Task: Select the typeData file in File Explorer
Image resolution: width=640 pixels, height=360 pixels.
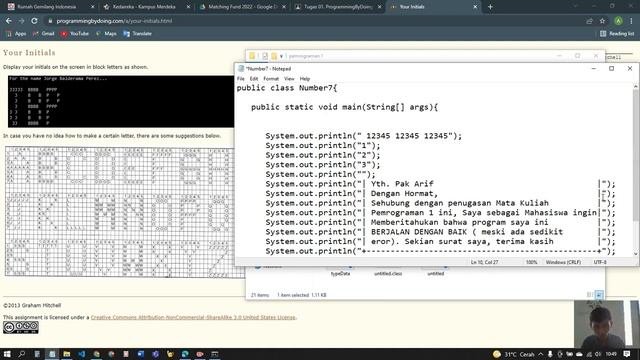Action: coord(340,271)
